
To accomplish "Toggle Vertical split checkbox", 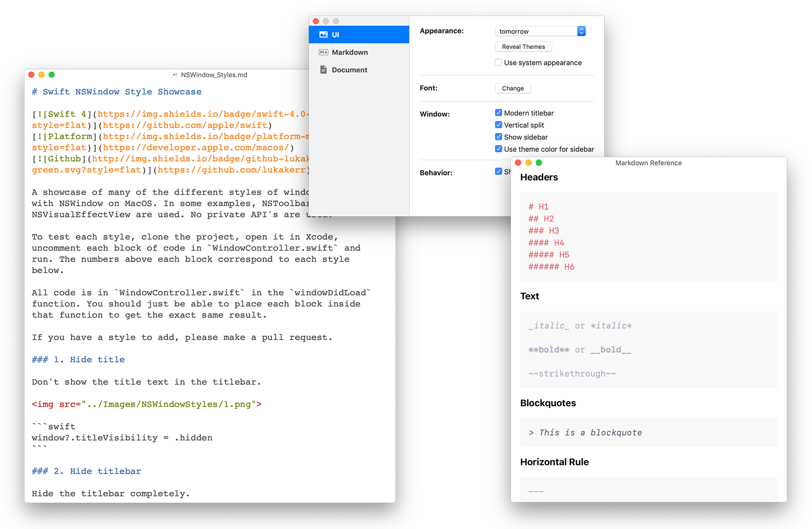I will pos(498,125).
